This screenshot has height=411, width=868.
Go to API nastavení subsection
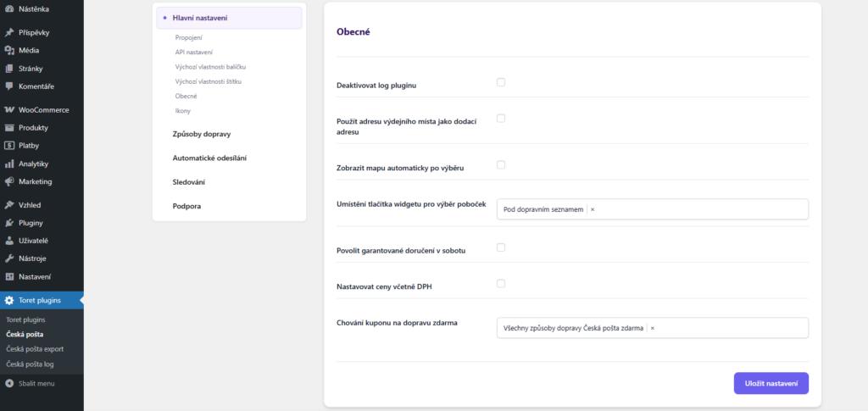[x=194, y=52]
